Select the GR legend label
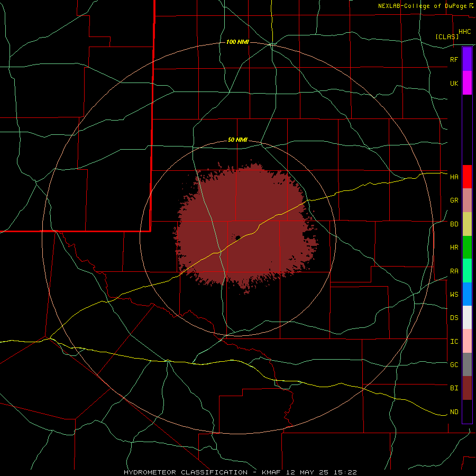The height and width of the screenshot is (476, 476). tap(454, 200)
